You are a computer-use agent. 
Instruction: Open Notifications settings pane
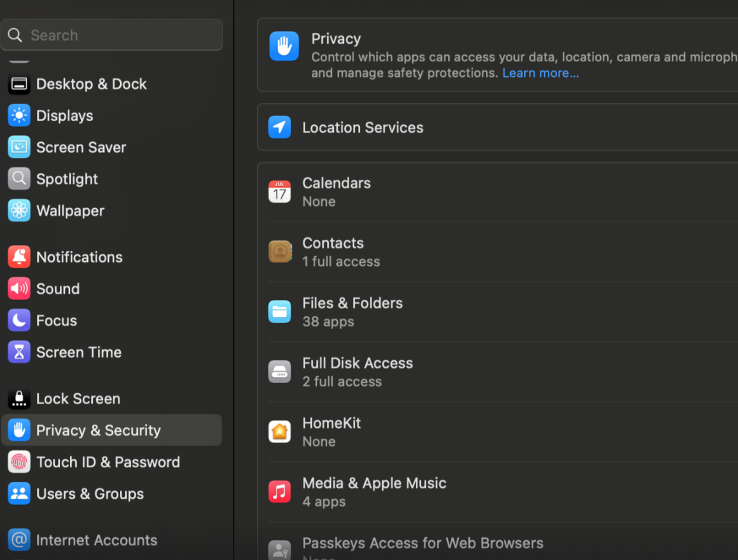click(x=80, y=257)
